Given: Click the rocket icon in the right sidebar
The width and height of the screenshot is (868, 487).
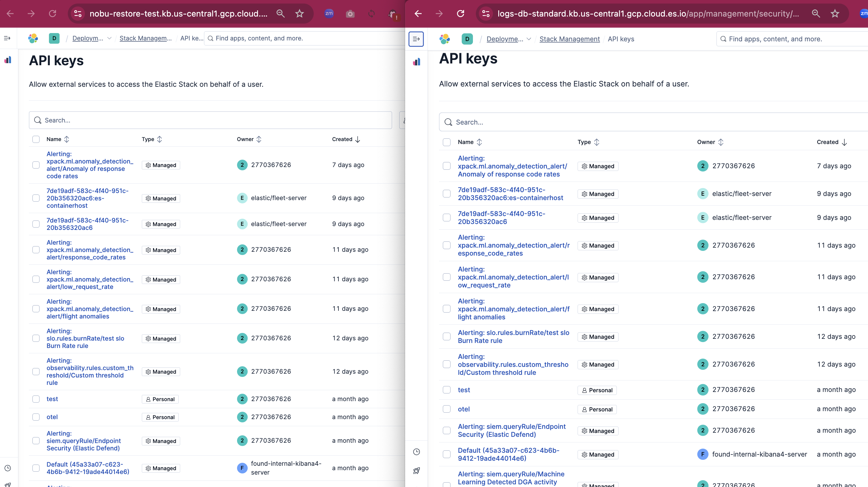Looking at the screenshot, I should [417, 470].
